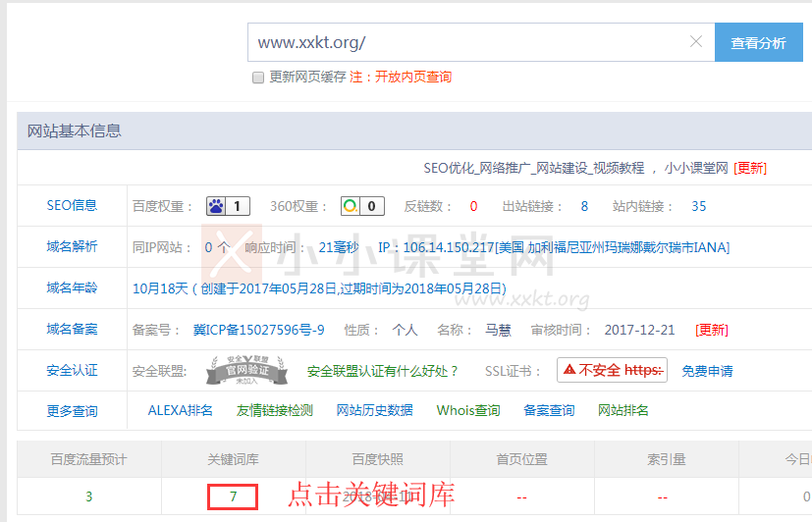The image size is (812, 522).
Task: Click the 不安全 https warning badge
Action: tap(612, 371)
